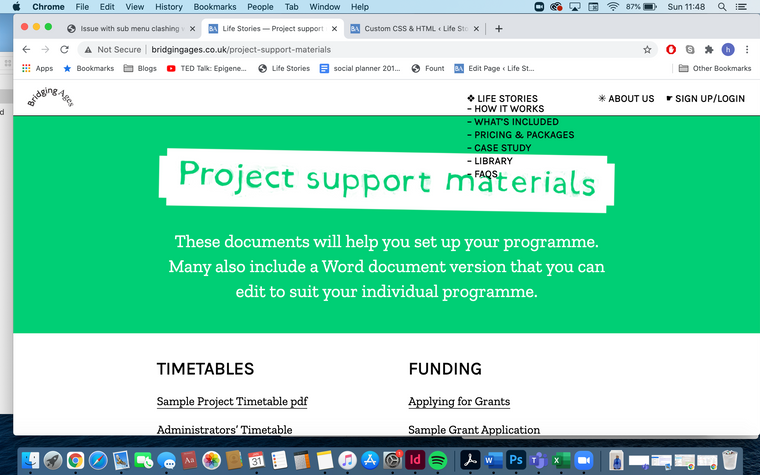Launch Photoshop from the dock
Viewport: 760px width, 475px height.
[x=516, y=461]
